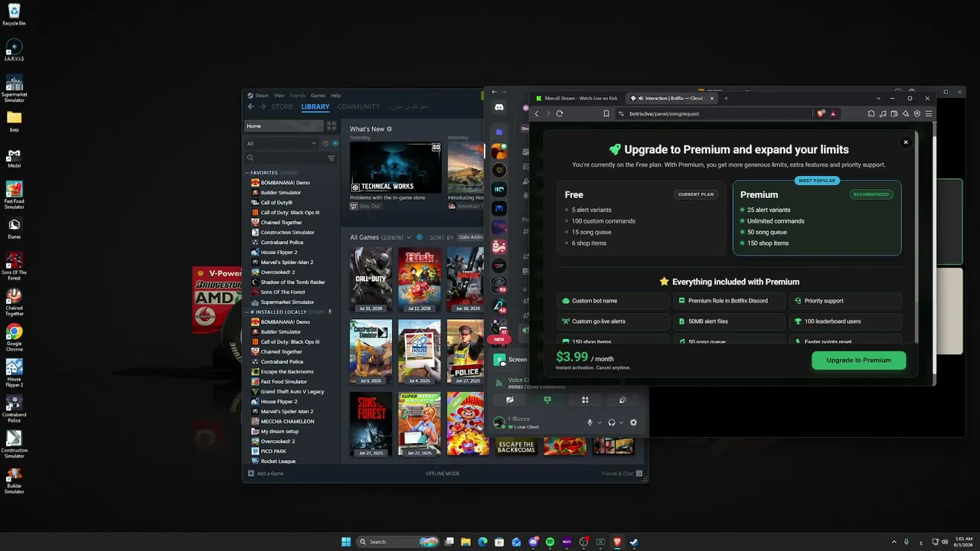This screenshot has height=551, width=980.
Task: Collapse the Installed Locally category in Steam
Action: pyautogui.click(x=247, y=312)
